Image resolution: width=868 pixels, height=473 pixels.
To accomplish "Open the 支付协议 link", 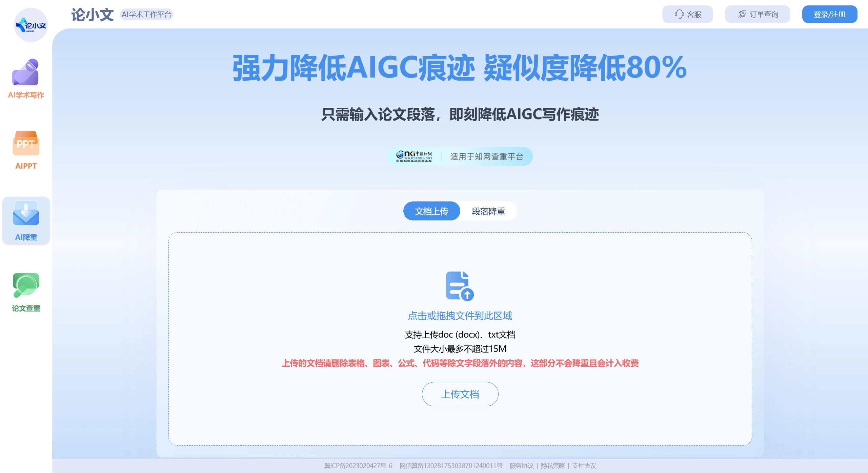I will (584, 466).
